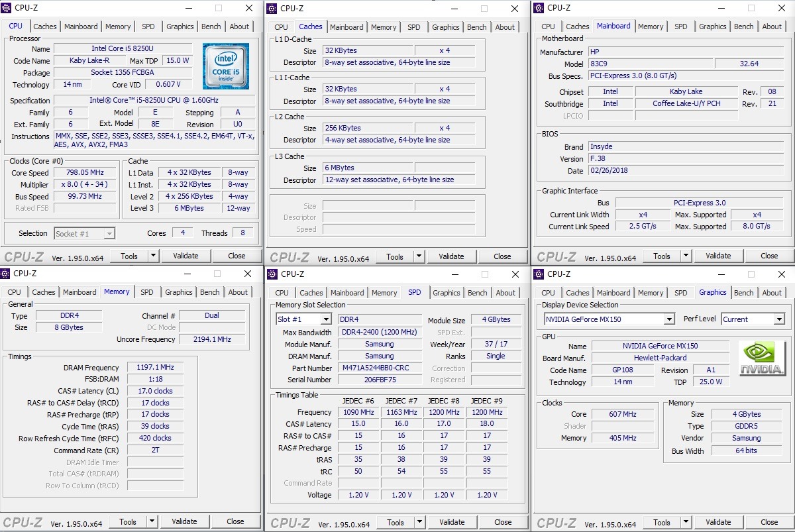
Task: Expand NVIDIA GeForce MX150 display device dropdown
Action: pos(668,319)
